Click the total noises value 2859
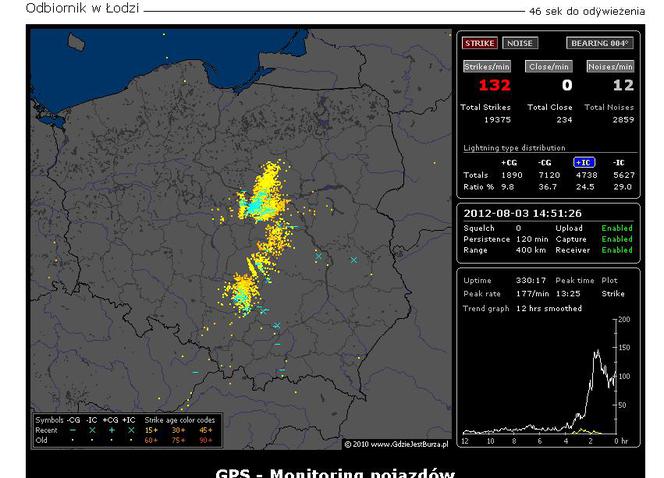 coord(623,120)
